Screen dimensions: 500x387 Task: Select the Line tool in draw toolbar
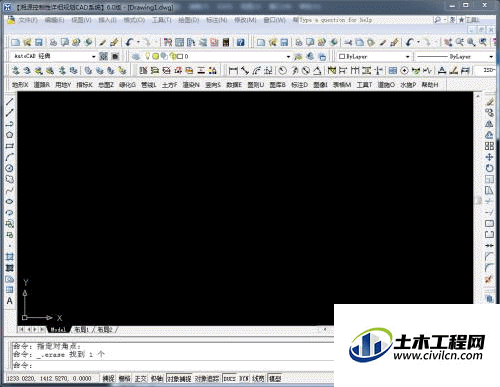[9, 102]
